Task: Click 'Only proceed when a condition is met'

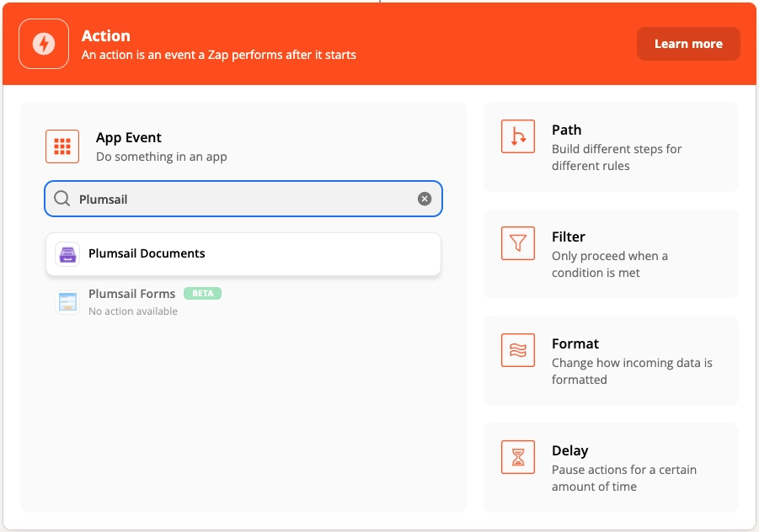Action: [x=610, y=264]
